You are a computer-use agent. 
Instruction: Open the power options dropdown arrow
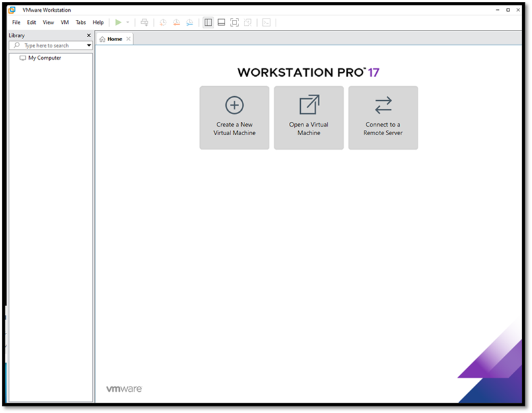pyautogui.click(x=128, y=23)
